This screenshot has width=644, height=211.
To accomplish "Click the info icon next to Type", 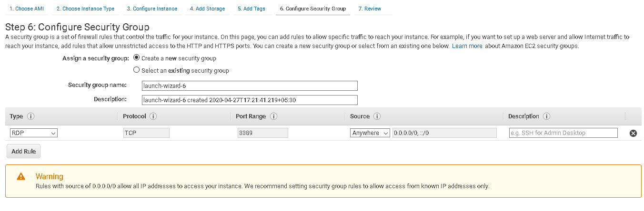I will point(30,116).
